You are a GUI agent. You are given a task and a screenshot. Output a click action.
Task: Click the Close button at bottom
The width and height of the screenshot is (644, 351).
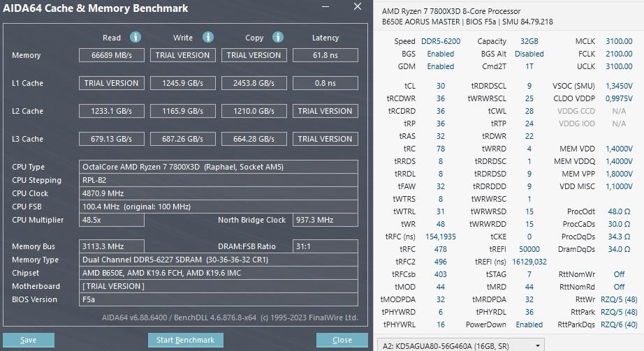coord(342,340)
